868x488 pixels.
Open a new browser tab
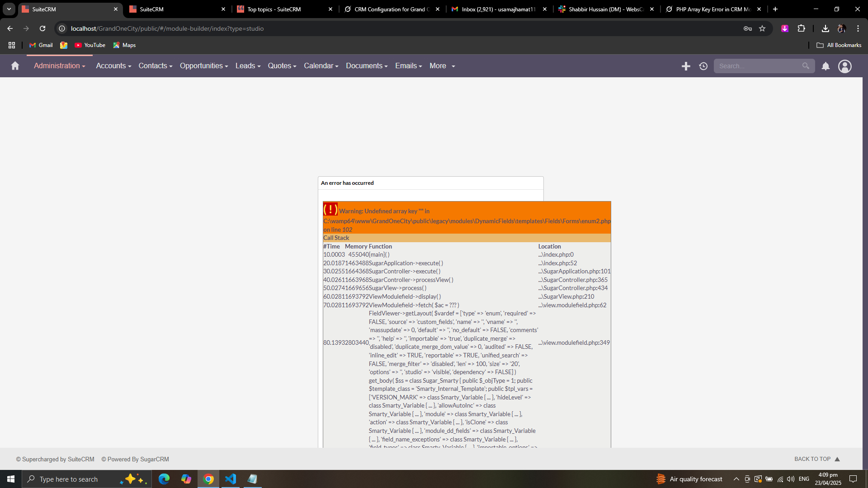775,9
